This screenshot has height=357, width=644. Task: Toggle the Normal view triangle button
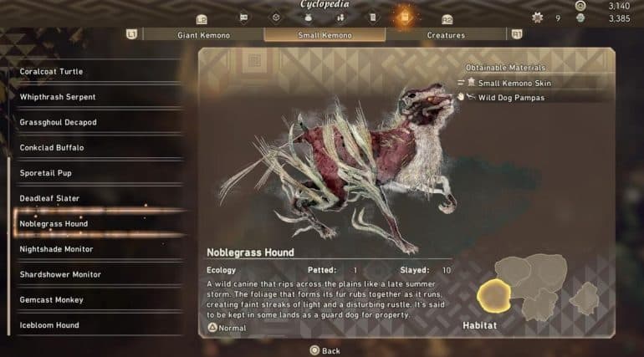(x=212, y=328)
